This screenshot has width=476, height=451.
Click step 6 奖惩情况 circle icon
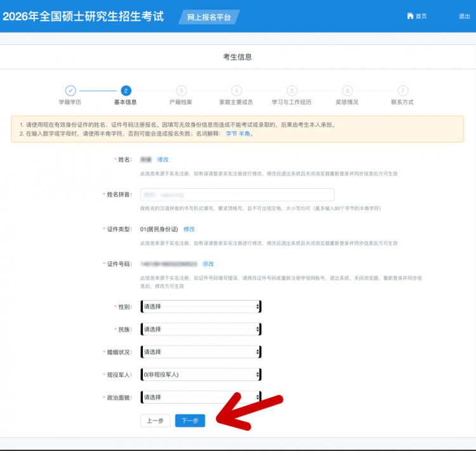click(x=347, y=91)
